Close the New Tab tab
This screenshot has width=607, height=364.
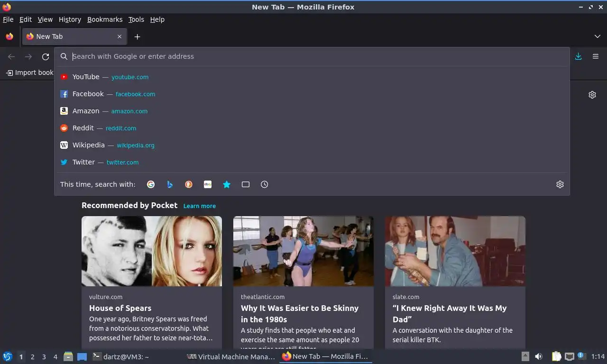coord(120,36)
